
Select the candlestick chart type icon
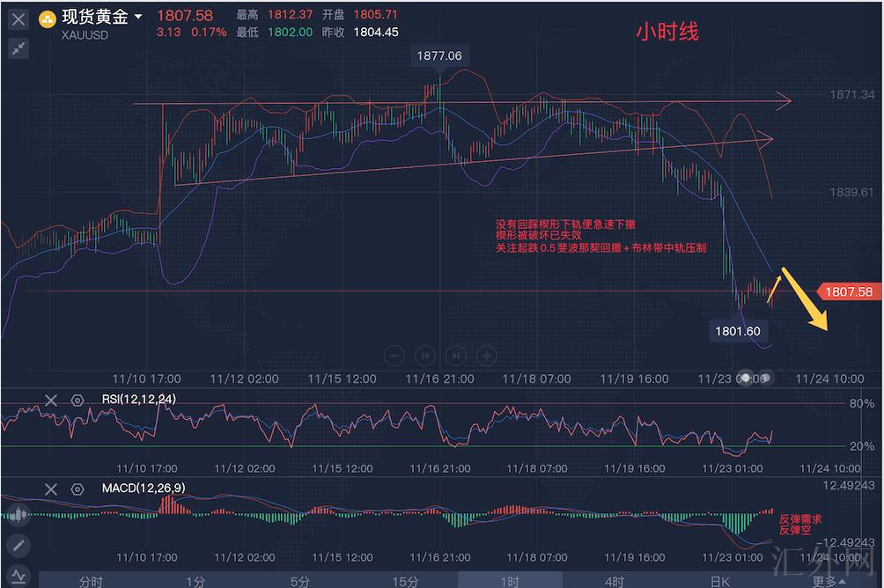pos(18,515)
